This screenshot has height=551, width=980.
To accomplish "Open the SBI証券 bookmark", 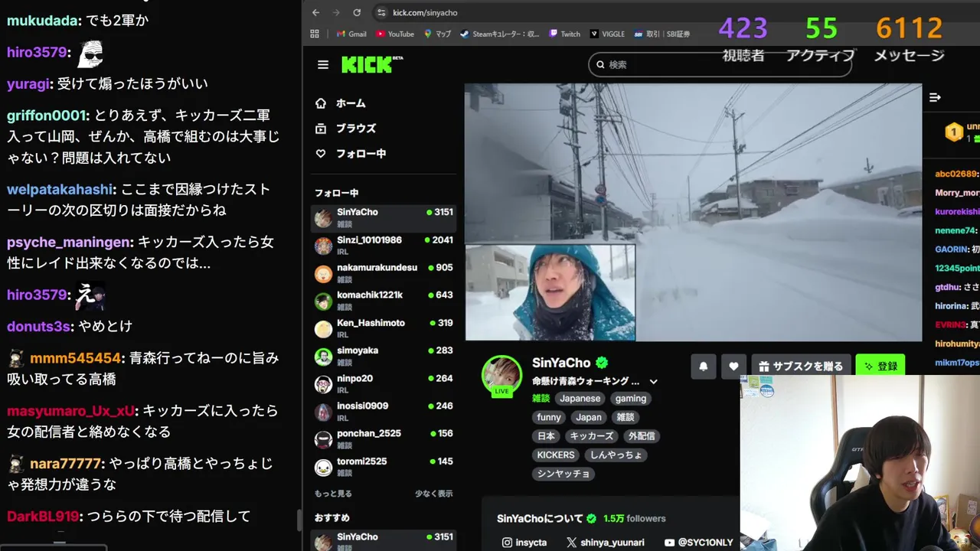I will (661, 34).
